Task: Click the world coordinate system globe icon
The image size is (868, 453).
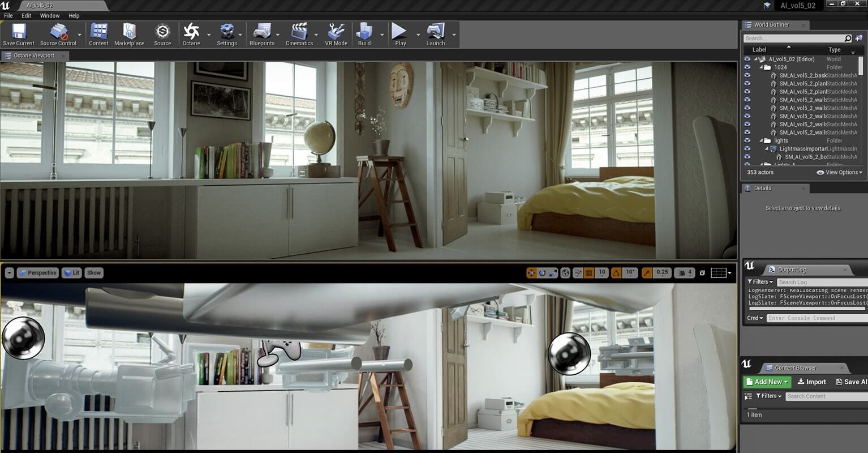Action: (x=565, y=273)
